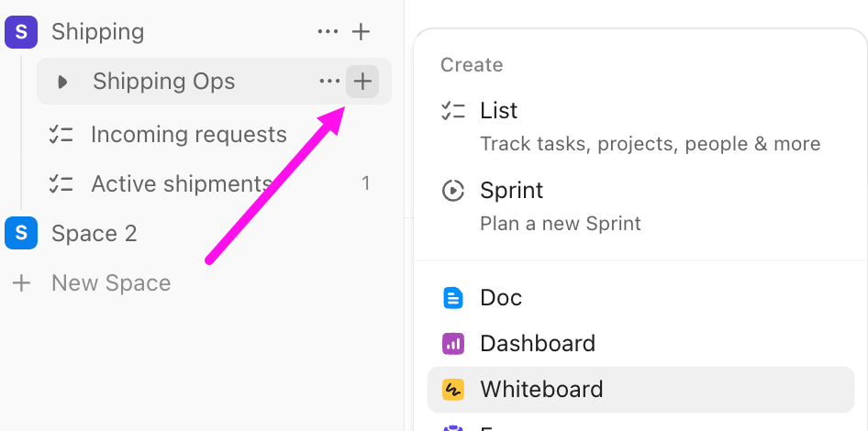The height and width of the screenshot is (431, 868).
Task: Select the Shipping Ops folder name
Action: click(x=163, y=82)
